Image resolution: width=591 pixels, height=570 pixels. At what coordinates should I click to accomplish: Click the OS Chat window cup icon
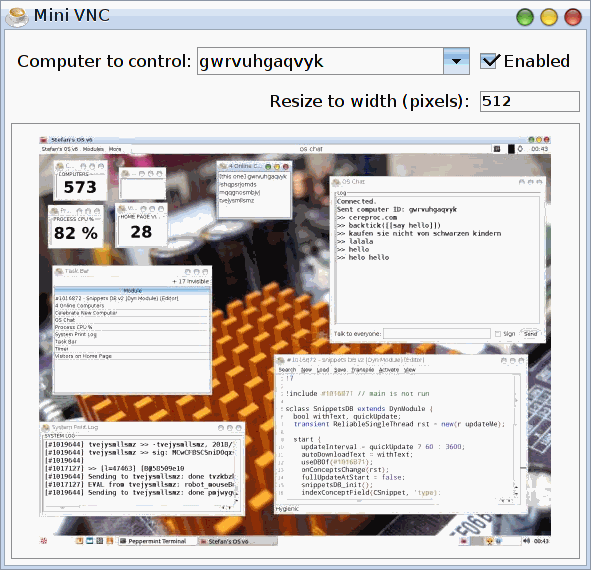(x=335, y=182)
